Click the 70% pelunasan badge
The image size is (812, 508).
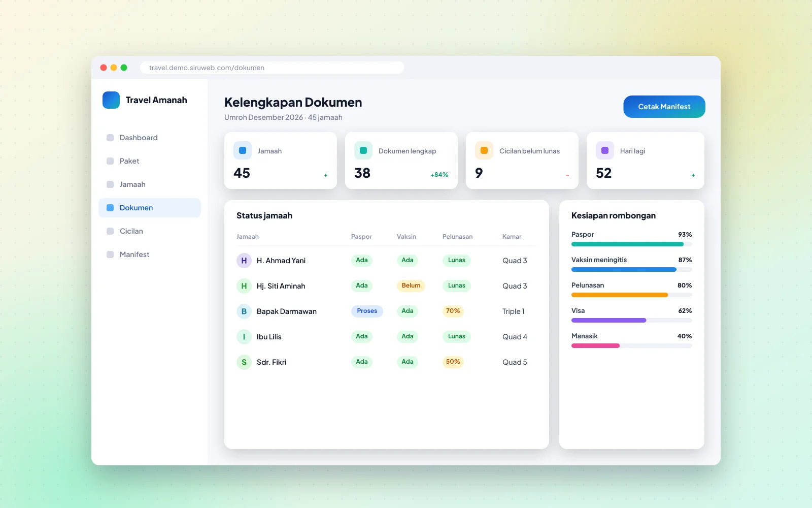click(x=453, y=311)
